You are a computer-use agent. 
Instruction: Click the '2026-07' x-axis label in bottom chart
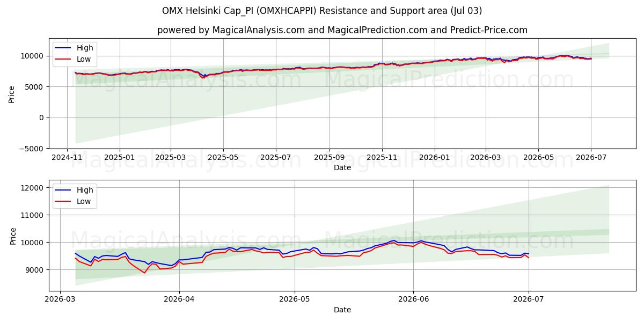coord(529,300)
